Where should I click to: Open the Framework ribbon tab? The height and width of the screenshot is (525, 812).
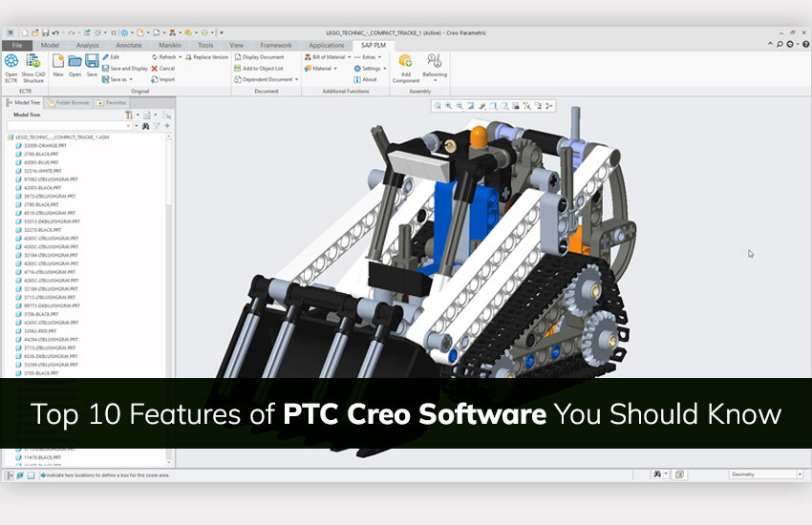pos(276,45)
